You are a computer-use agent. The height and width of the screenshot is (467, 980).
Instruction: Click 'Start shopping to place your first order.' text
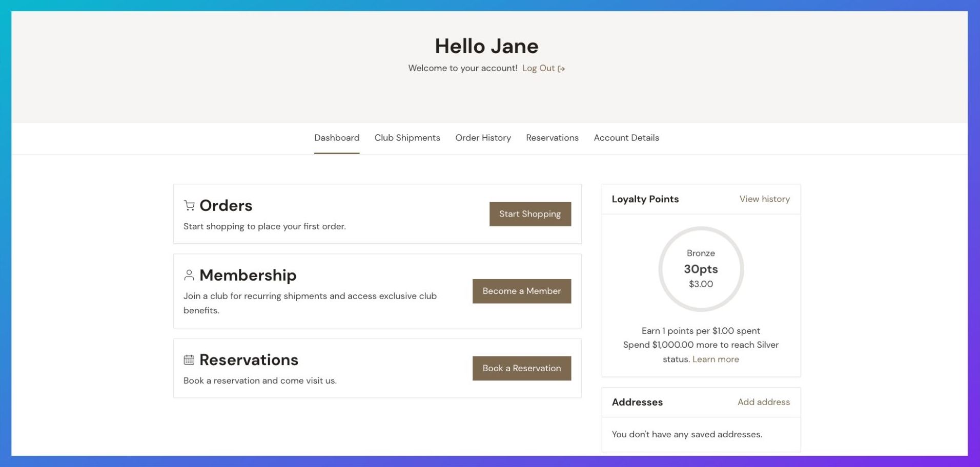(264, 226)
